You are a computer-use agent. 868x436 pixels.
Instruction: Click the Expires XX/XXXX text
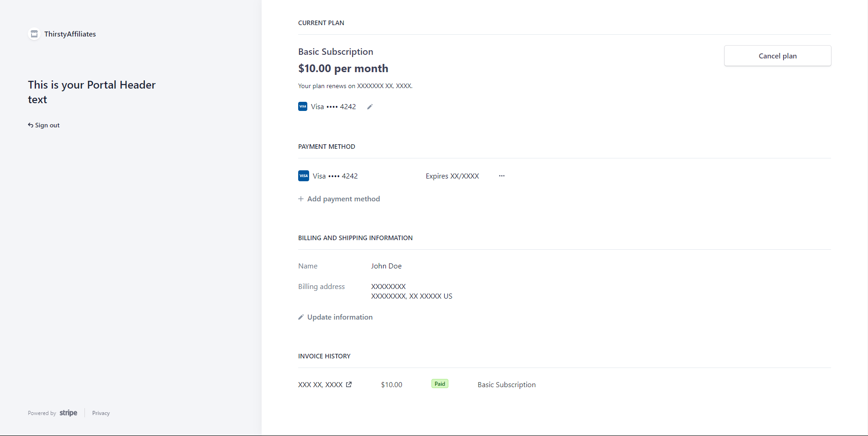click(452, 176)
